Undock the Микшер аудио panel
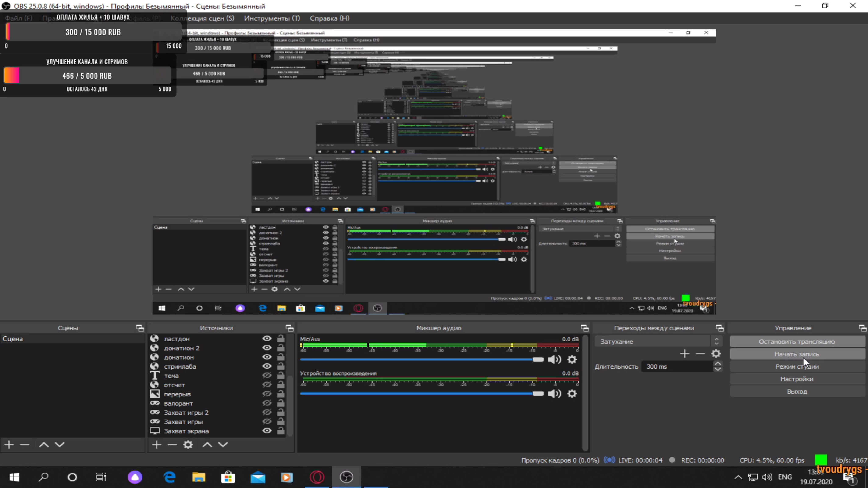This screenshot has width=868, height=488. coord(585,328)
